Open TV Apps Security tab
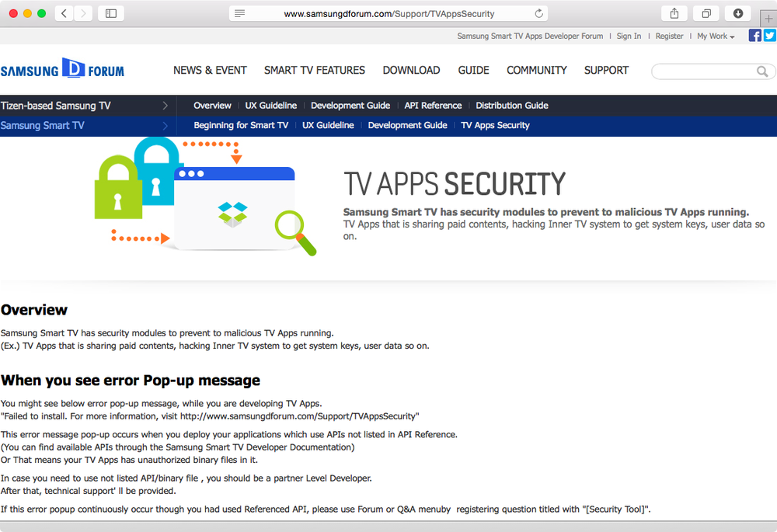 pos(495,125)
